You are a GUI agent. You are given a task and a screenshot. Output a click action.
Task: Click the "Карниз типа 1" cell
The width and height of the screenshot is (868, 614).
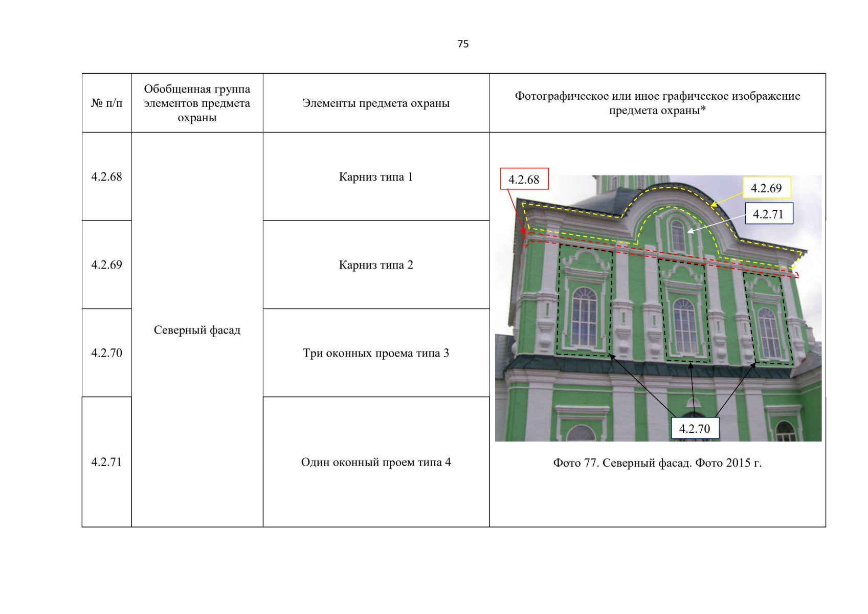pos(376,177)
